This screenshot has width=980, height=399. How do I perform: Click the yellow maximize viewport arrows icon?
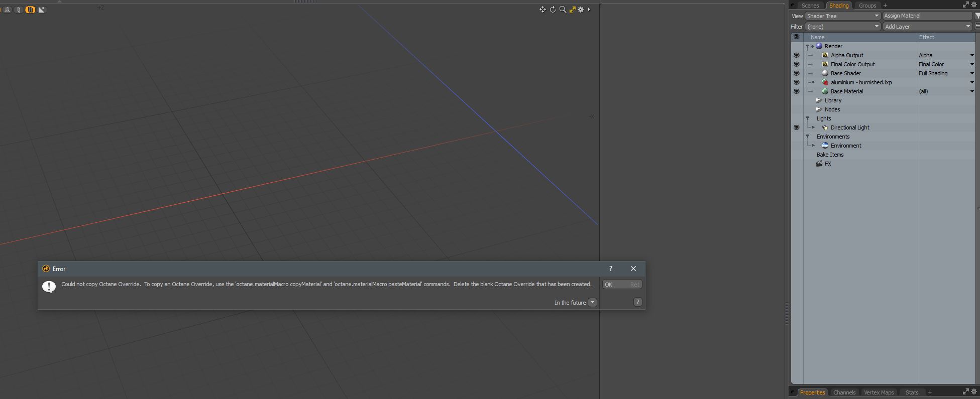(572, 10)
